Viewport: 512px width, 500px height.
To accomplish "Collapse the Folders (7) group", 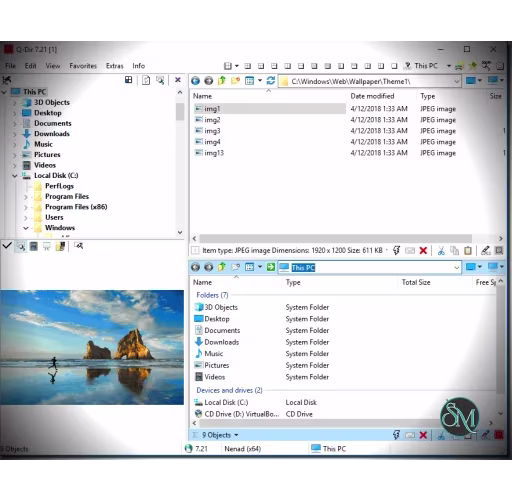I will 212,295.
